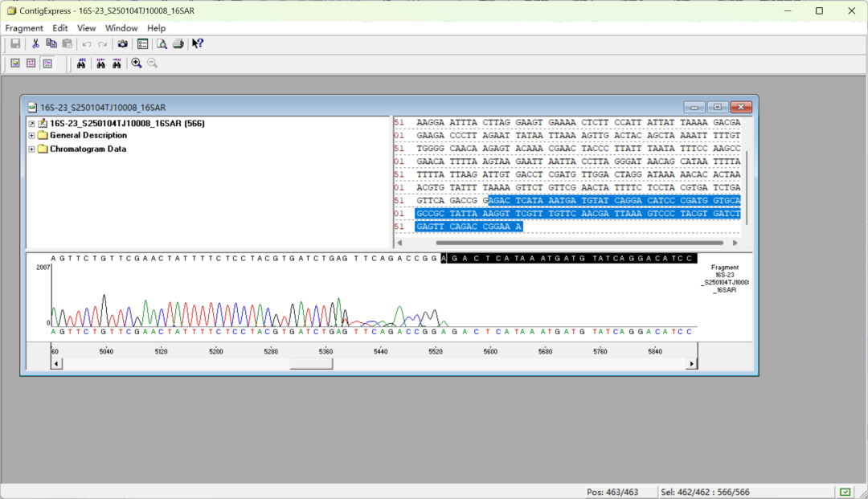The height and width of the screenshot is (499, 868).
Task: Select the General Description tree item
Action: pos(88,136)
